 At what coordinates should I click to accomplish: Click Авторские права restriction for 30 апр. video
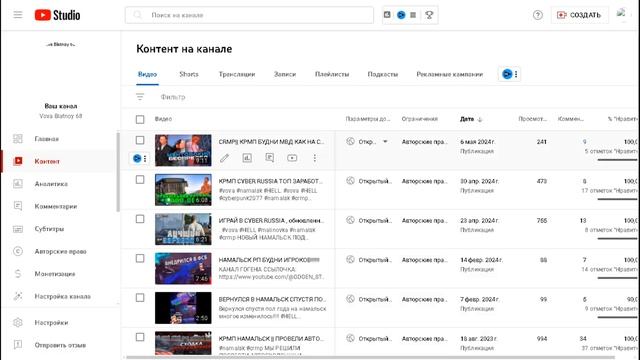click(424, 181)
